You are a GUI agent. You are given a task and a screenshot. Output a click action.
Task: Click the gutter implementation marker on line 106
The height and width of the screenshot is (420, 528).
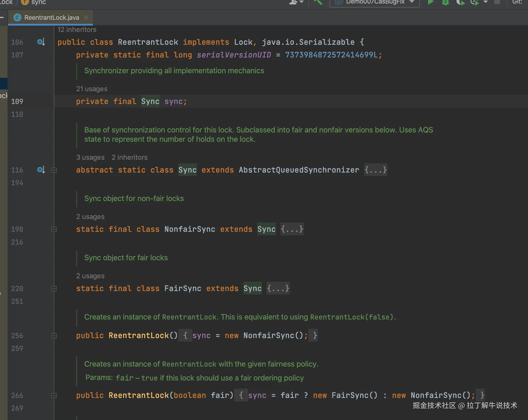tap(41, 42)
